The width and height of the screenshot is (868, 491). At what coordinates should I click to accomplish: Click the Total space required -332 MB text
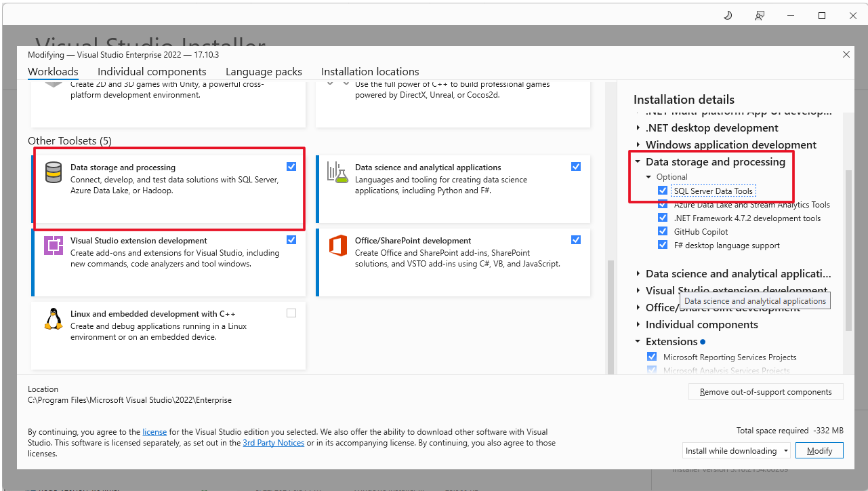[x=790, y=431]
